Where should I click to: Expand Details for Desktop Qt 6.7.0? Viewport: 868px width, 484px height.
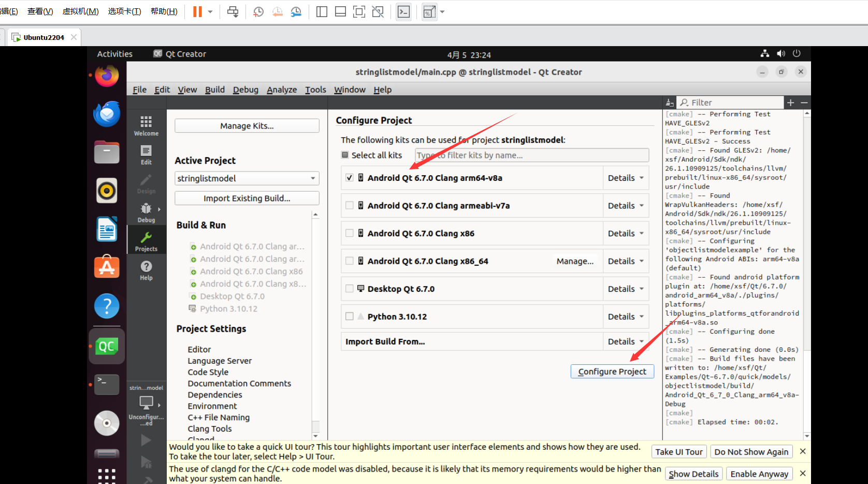626,289
